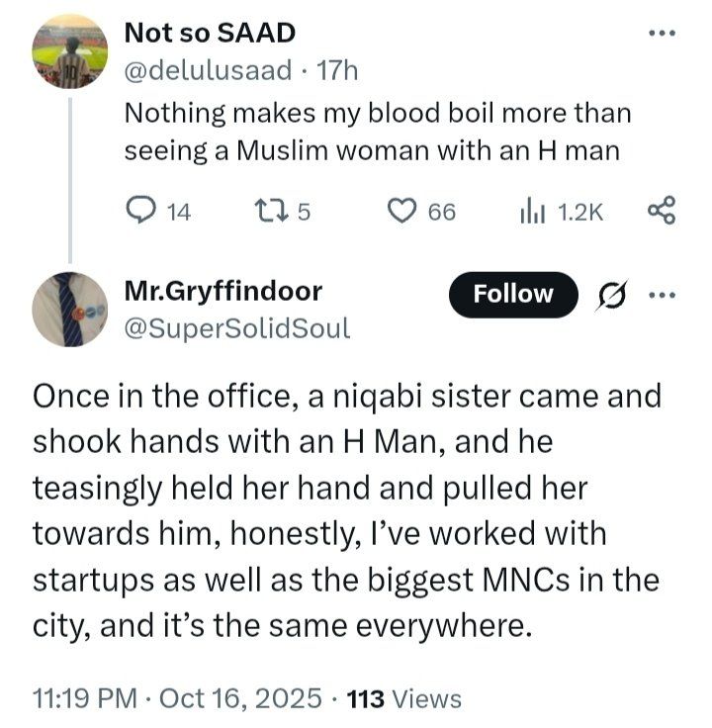Open more options on Not so SAAD's tweet
The height and width of the screenshot is (728, 712).
[x=660, y=33]
